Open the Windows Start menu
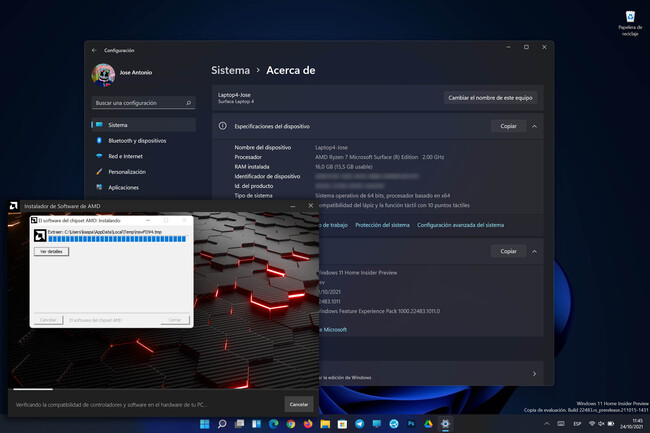This screenshot has width=650, height=433. coord(205,424)
